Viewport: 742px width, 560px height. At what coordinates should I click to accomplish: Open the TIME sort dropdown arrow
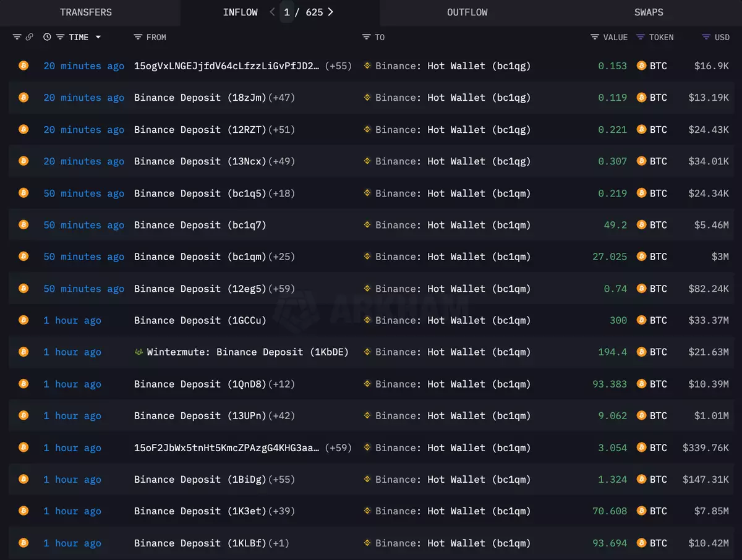(98, 38)
